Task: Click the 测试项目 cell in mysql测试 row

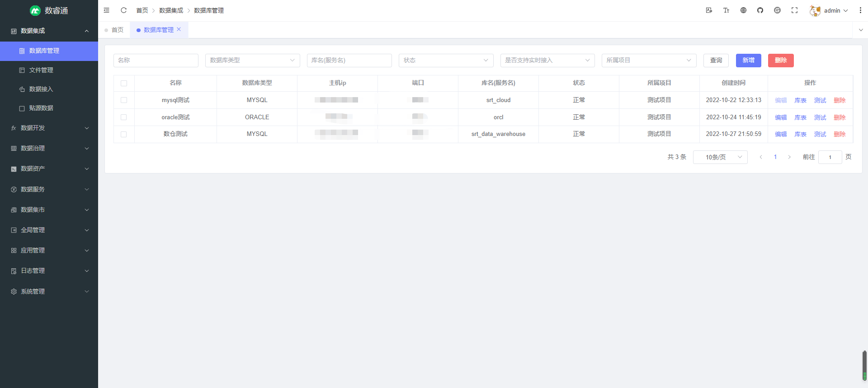Action: (659, 100)
